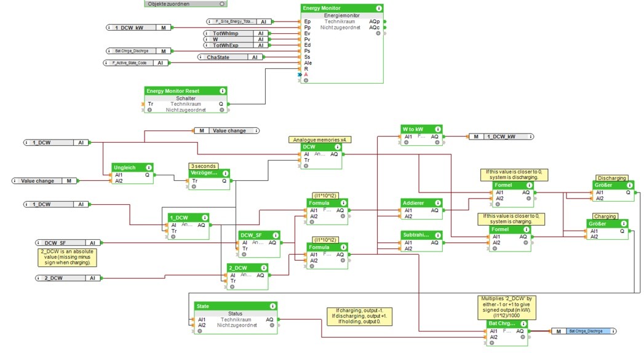
Task: Click Schalter label in Energy Monitor Reset
Action: pyautogui.click(x=186, y=98)
